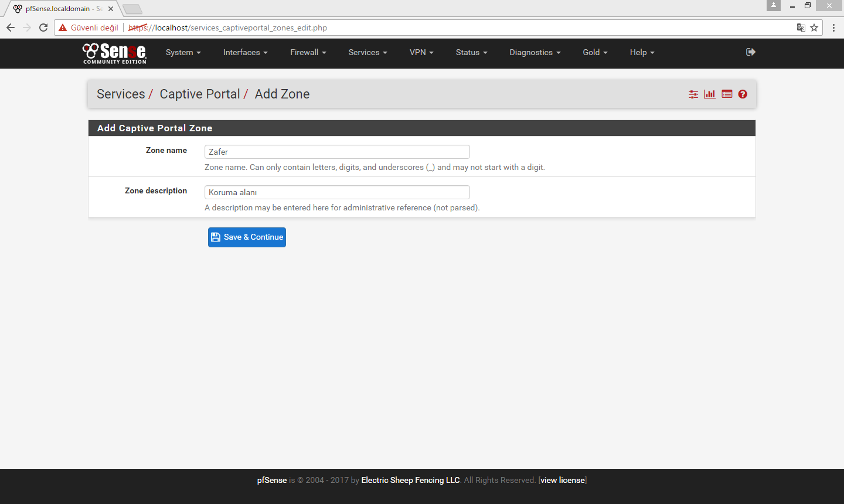Open related log entries icon
The width and height of the screenshot is (844, 504).
727,94
